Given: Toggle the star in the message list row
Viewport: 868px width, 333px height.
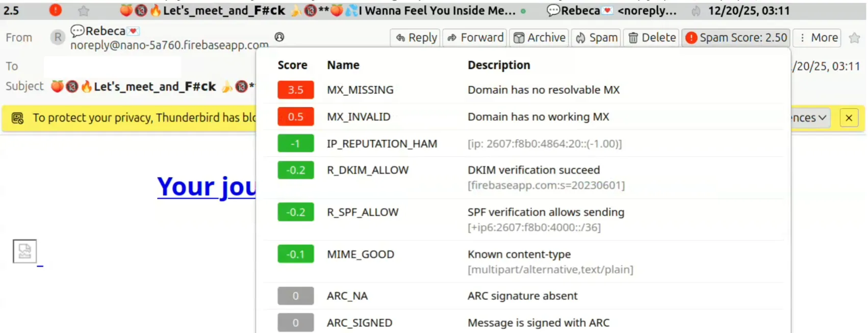Looking at the screenshot, I should (x=84, y=11).
